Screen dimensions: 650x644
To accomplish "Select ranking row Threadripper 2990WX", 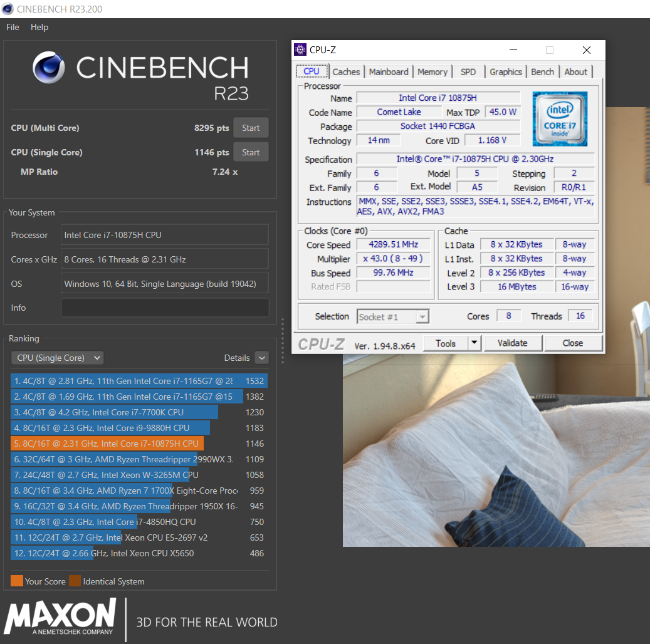I will tap(139, 460).
